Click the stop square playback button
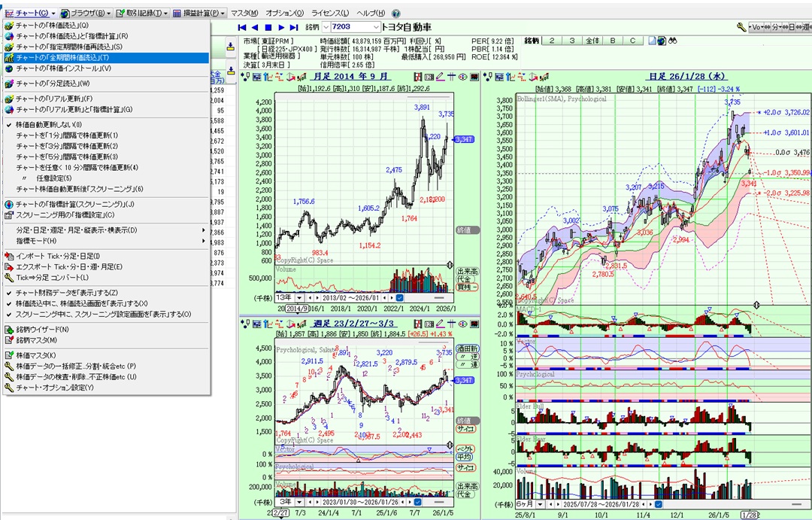The image size is (812, 520). [270, 27]
